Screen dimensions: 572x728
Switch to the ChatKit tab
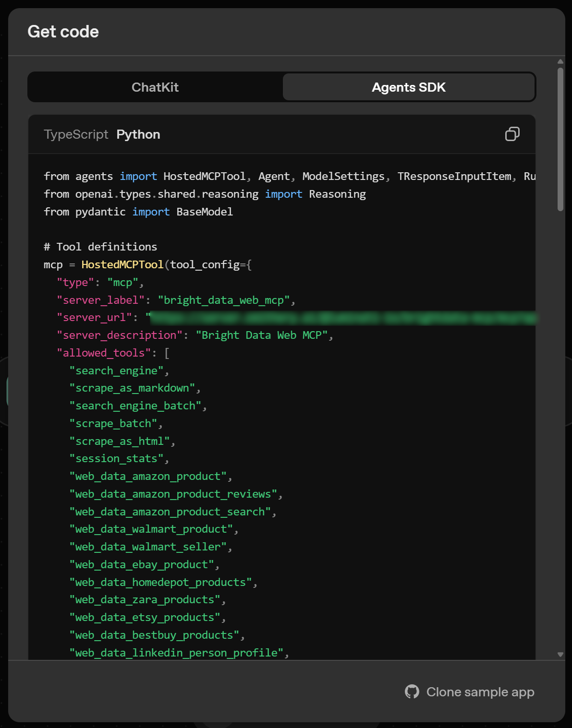click(155, 87)
